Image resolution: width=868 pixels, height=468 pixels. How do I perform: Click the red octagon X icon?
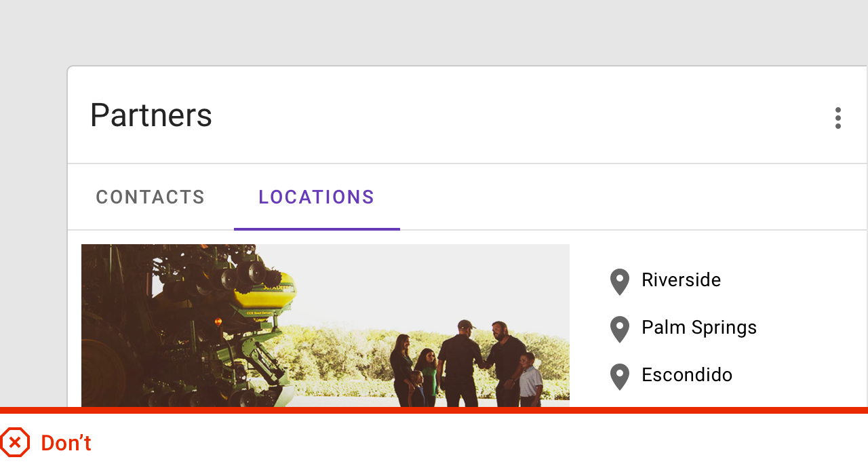[15, 443]
